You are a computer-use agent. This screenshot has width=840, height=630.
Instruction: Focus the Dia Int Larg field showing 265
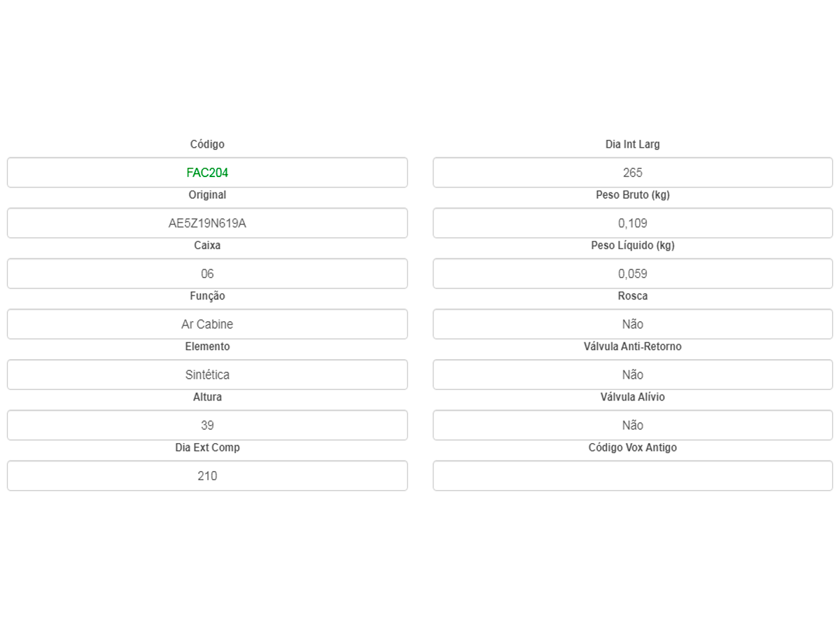632,173
